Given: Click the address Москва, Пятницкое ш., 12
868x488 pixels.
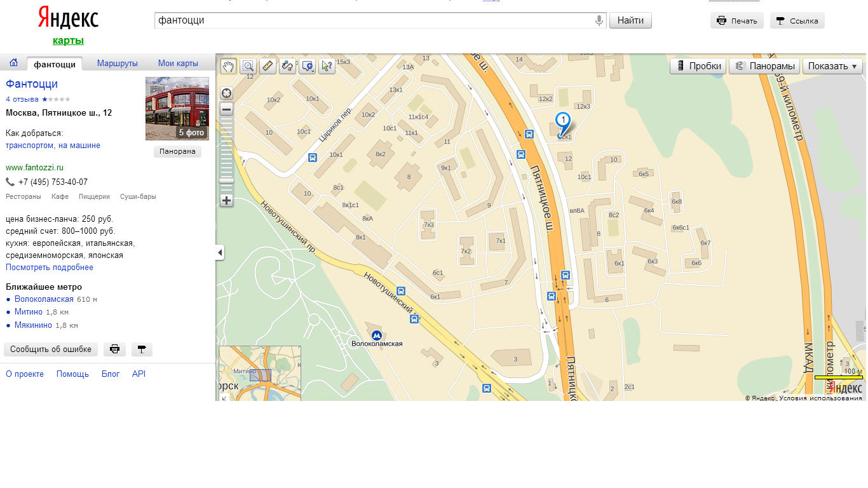Looking at the screenshot, I should (59, 113).
